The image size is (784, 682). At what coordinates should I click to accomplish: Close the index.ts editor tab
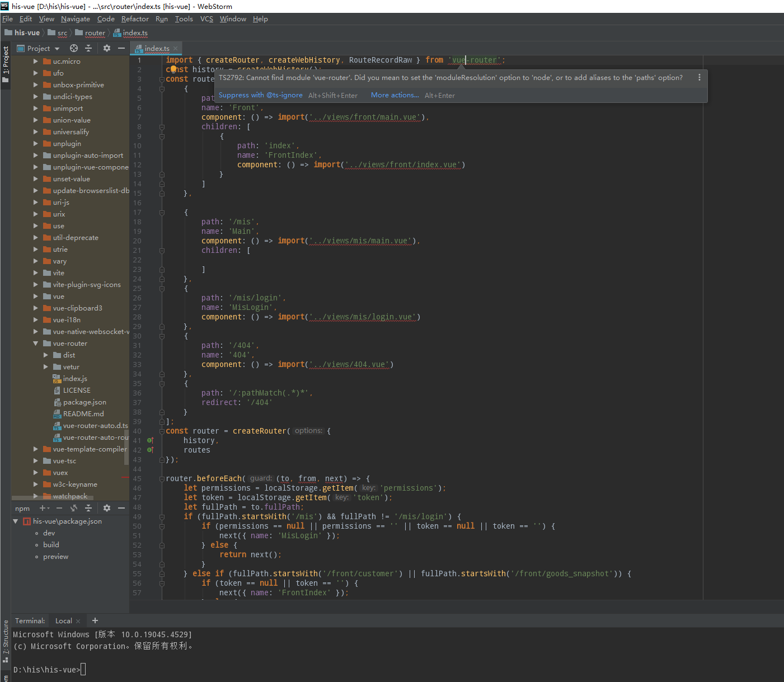(x=175, y=49)
